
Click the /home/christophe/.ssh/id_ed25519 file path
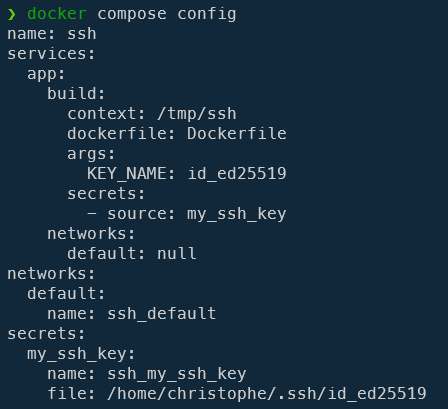pyautogui.click(x=267, y=394)
